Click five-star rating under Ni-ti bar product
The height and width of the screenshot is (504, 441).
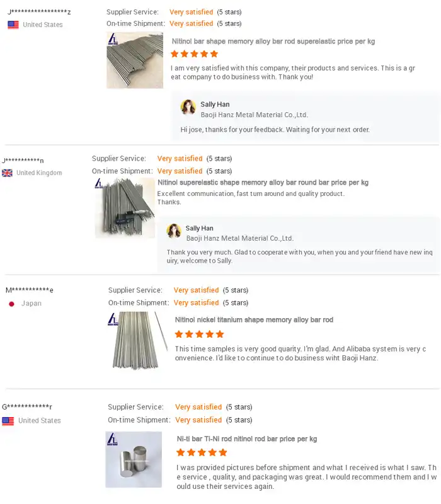202,452
